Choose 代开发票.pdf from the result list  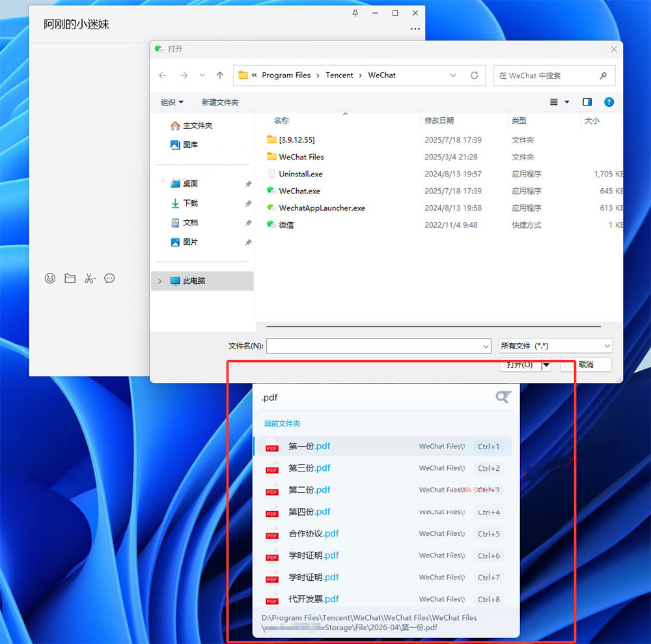point(383,599)
